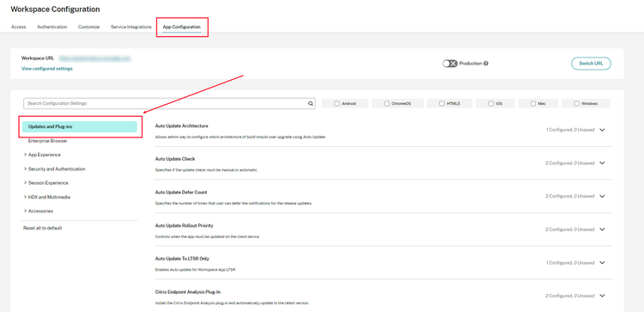
Task: Toggle the Production switch
Action: [450, 64]
